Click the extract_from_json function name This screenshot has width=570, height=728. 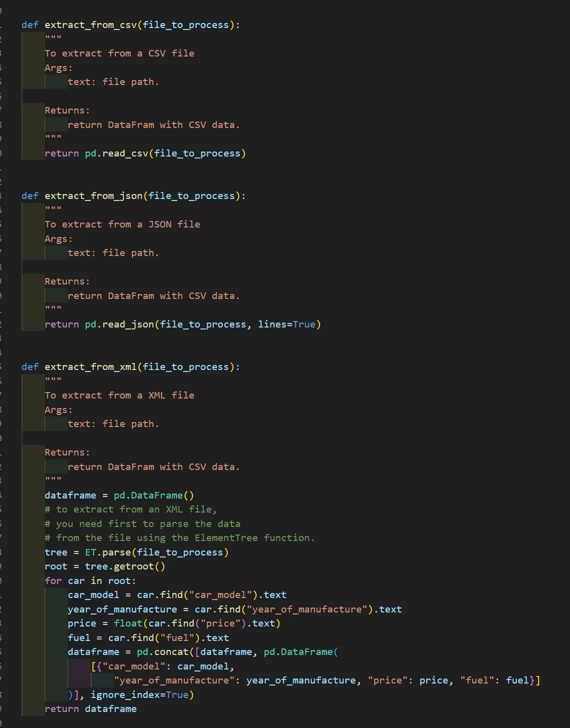pyautogui.click(x=92, y=195)
